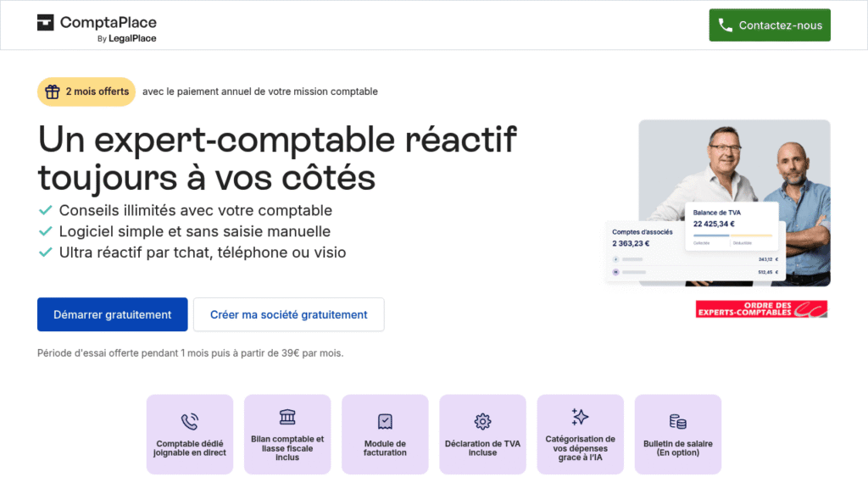Click the checkmark next to Ultra réactif
Image resolution: width=868 pixels, height=488 pixels.
point(46,252)
